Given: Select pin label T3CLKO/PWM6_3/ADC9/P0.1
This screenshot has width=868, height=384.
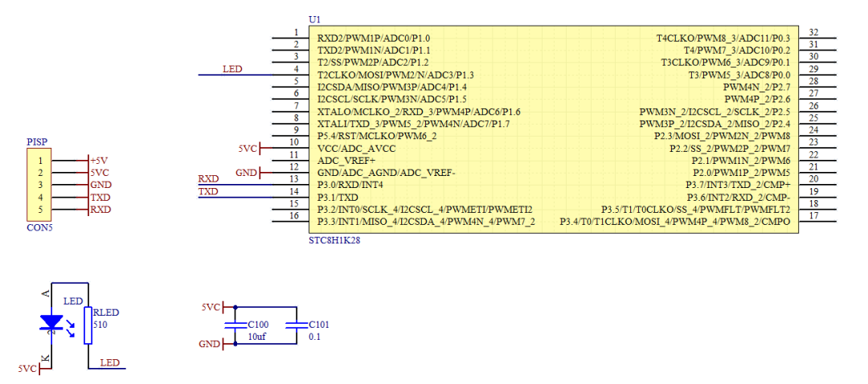Looking at the screenshot, I should tap(726, 63).
